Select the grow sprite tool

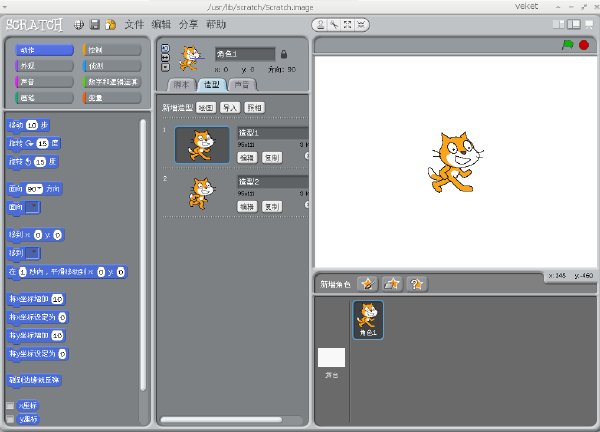coord(347,25)
